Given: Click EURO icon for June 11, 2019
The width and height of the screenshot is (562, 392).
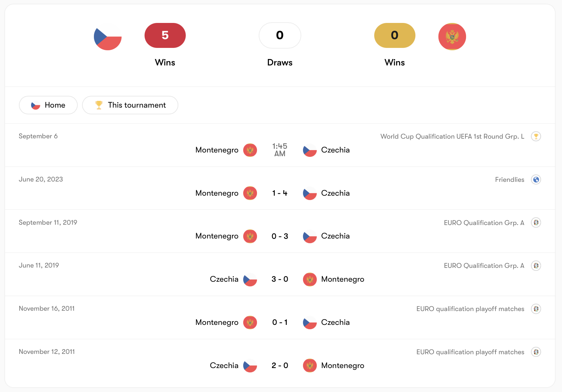Looking at the screenshot, I should pos(536,265).
